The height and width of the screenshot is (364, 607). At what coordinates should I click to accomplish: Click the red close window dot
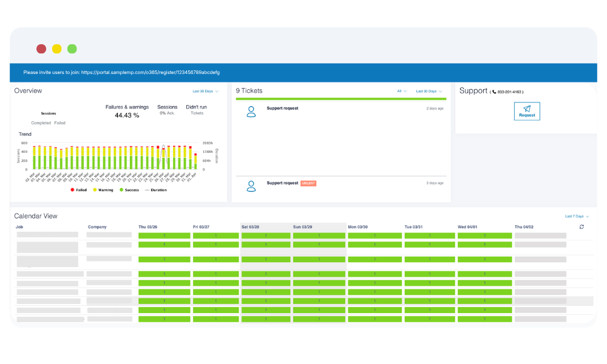pos(41,49)
